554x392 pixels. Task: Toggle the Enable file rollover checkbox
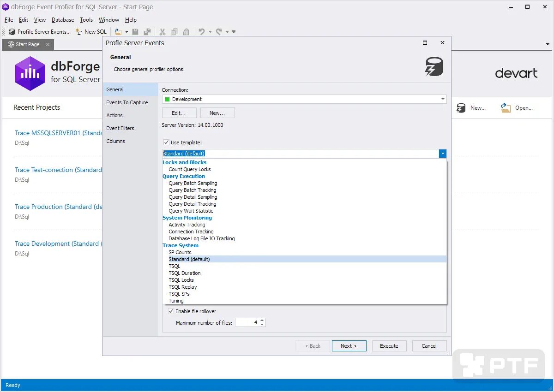pos(171,311)
